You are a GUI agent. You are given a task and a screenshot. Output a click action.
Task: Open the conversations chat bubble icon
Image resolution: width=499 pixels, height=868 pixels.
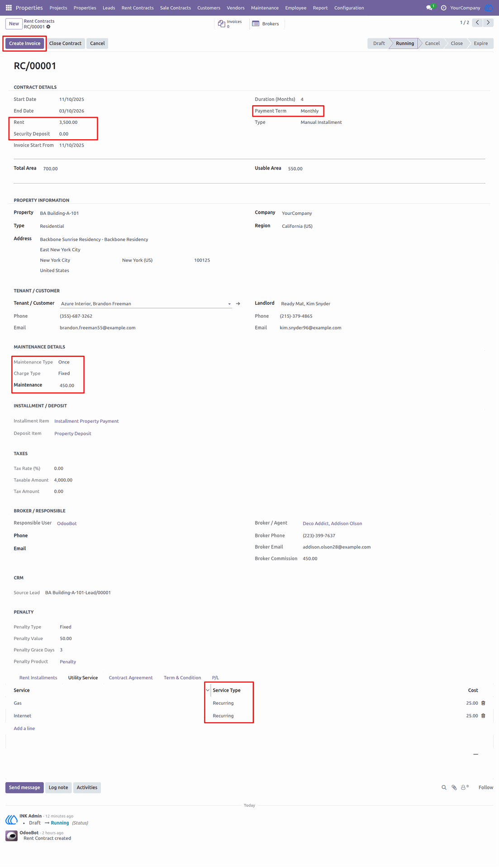[x=429, y=8]
